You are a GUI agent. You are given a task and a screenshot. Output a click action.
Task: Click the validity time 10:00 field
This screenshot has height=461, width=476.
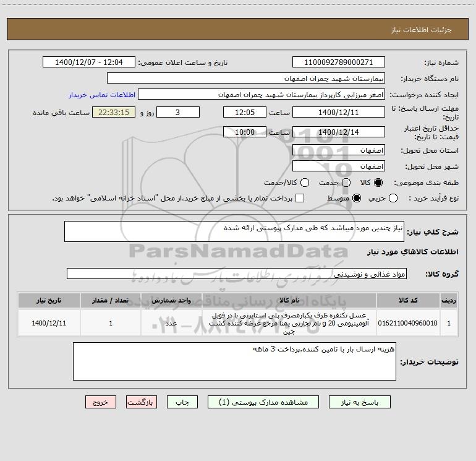click(x=245, y=132)
